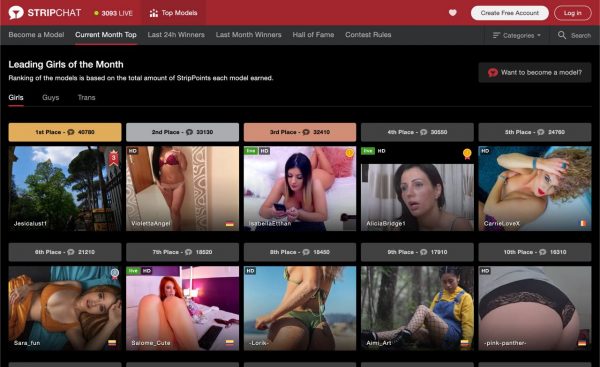Click the Log in button
600x367 pixels.
(x=572, y=13)
